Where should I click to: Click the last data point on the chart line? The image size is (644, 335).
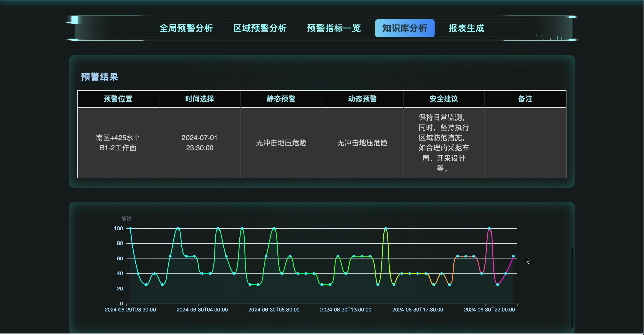point(513,256)
